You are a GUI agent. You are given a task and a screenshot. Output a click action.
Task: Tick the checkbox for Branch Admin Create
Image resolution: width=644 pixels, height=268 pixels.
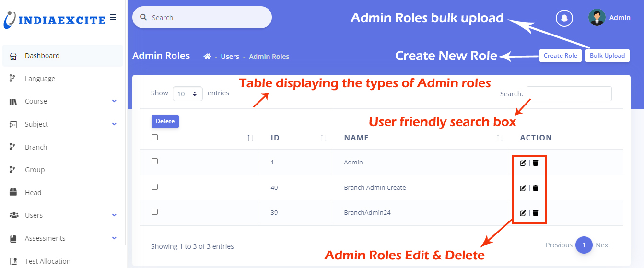(x=154, y=187)
